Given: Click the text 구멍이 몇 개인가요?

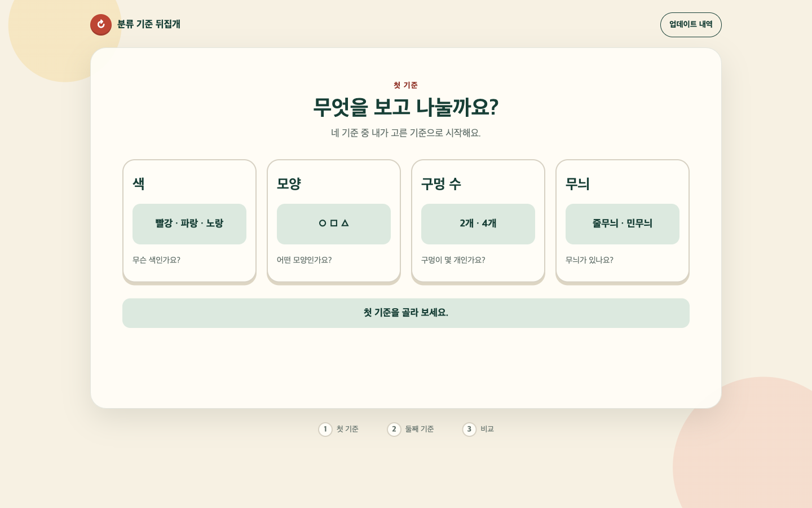Looking at the screenshot, I should pyautogui.click(x=453, y=260).
